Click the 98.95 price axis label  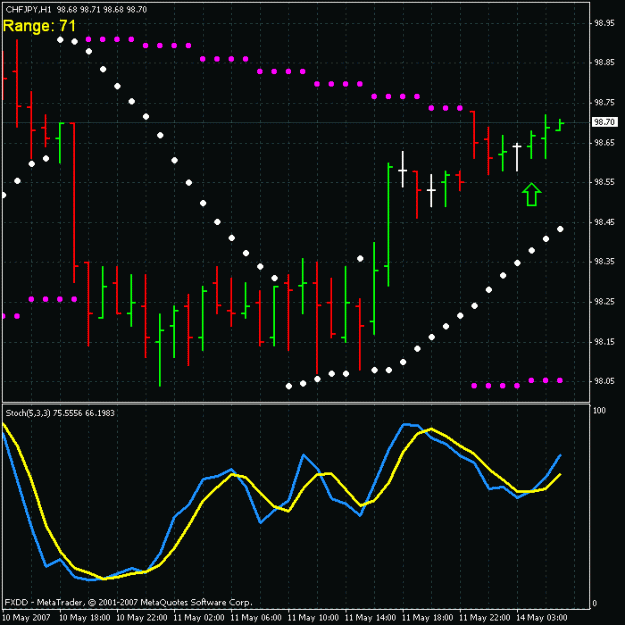click(x=604, y=23)
